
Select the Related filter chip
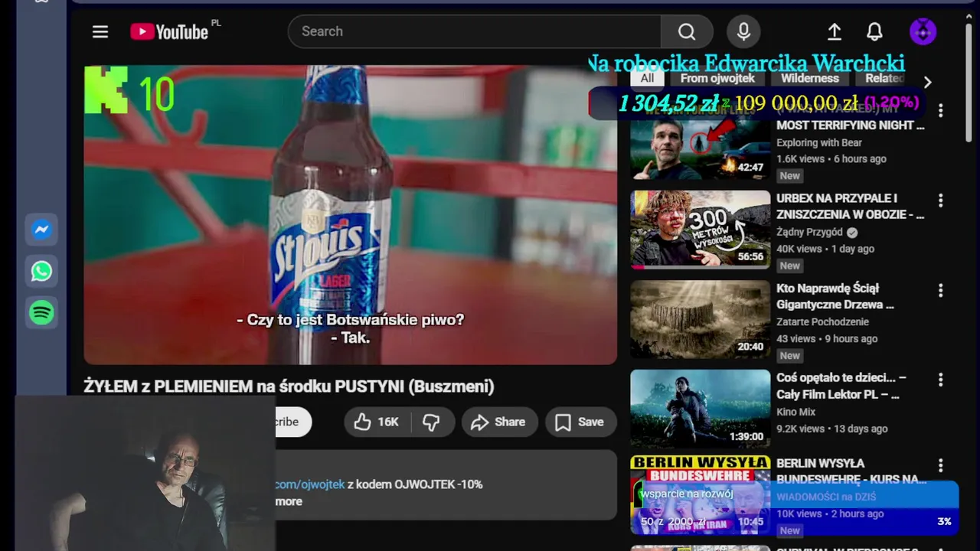point(884,78)
